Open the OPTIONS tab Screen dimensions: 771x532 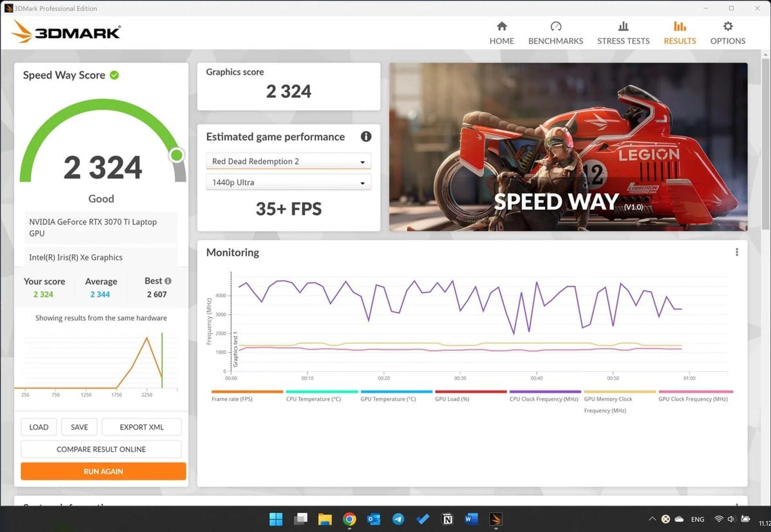coord(728,33)
